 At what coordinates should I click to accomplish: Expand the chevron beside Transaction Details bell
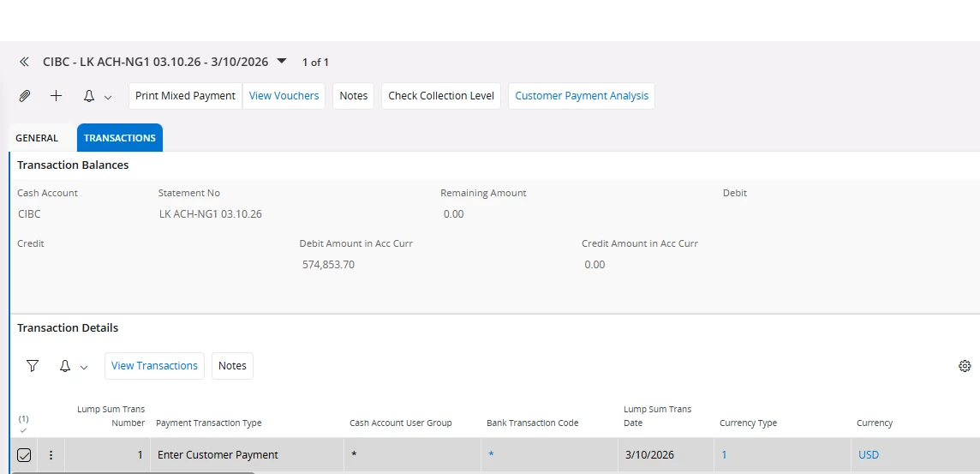[84, 367]
